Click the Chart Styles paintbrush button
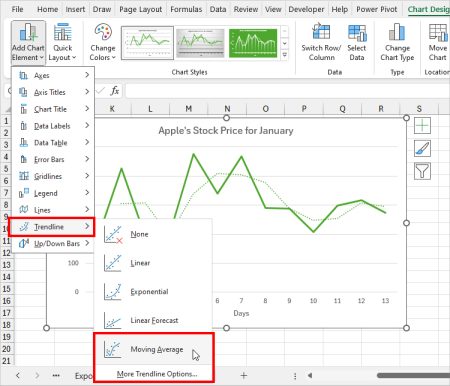The image size is (450, 386). point(422,148)
